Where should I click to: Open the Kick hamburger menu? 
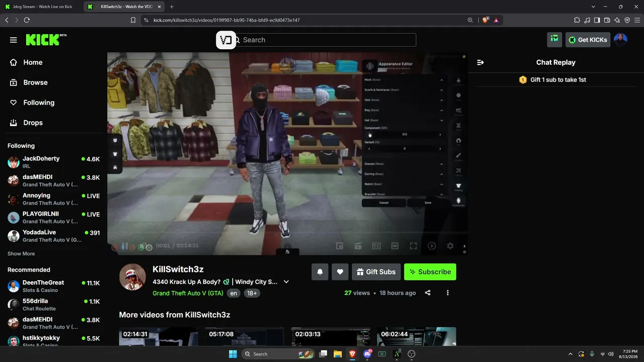pos(14,40)
